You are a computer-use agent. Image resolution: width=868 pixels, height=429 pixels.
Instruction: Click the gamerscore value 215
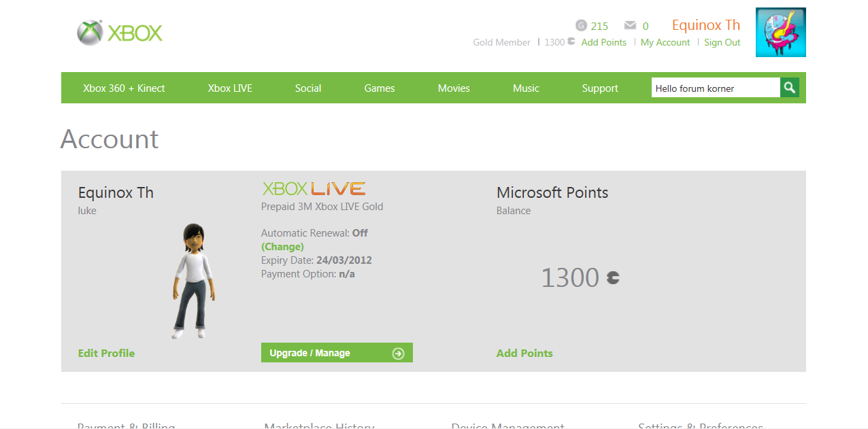[599, 26]
